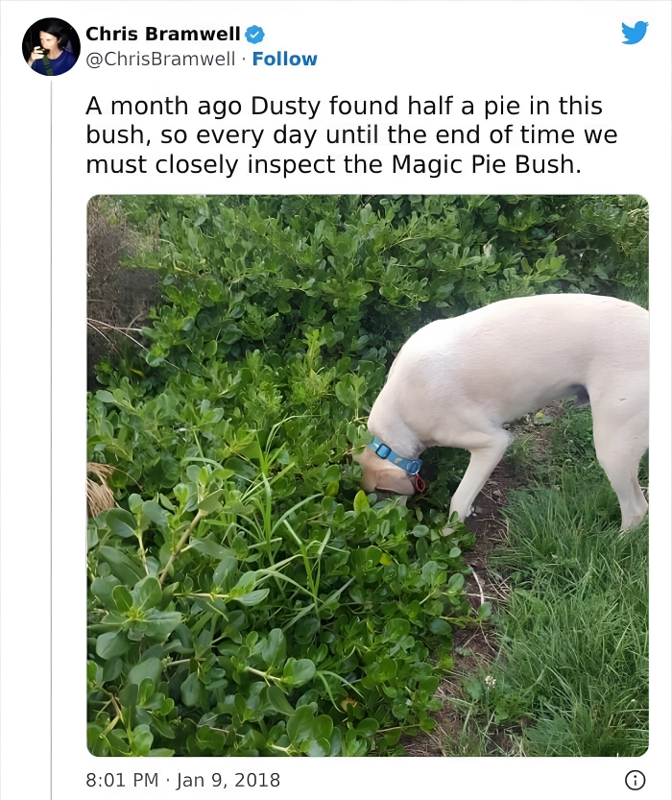Click the dog's blue collar
The image size is (672, 800).
coord(396,455)
